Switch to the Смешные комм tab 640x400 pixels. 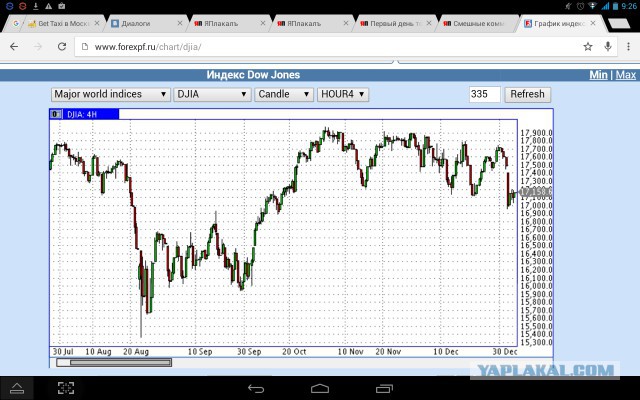(478, 24)
